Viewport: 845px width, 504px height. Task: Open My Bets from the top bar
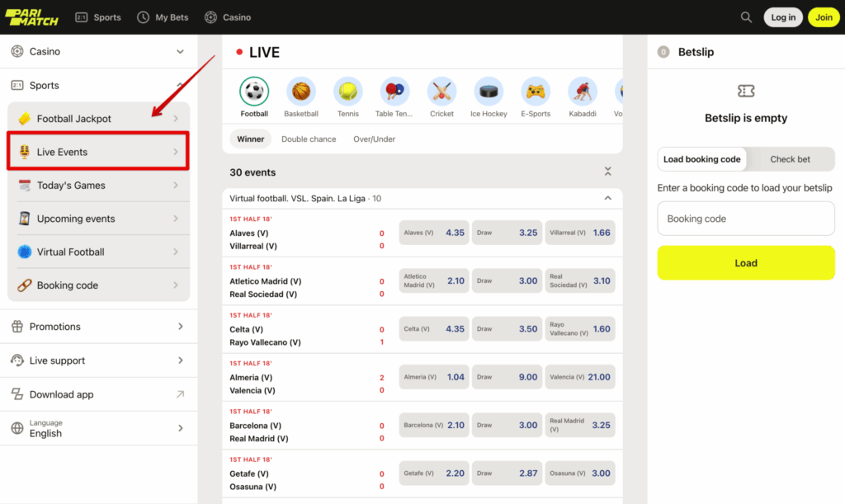click(x=163, y=16)
